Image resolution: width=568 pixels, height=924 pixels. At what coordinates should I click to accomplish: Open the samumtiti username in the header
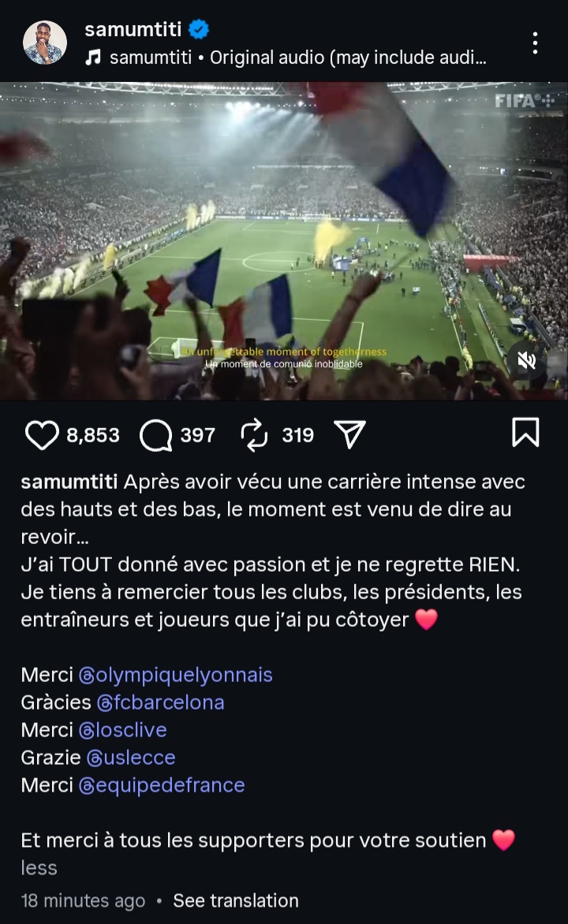pos(133,30)
